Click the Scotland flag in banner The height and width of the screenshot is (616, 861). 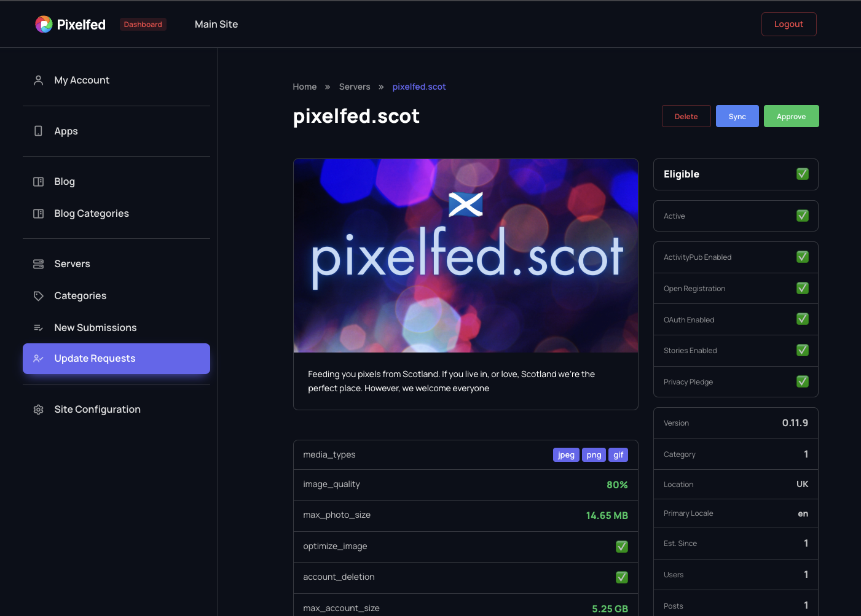coord(466,205)
